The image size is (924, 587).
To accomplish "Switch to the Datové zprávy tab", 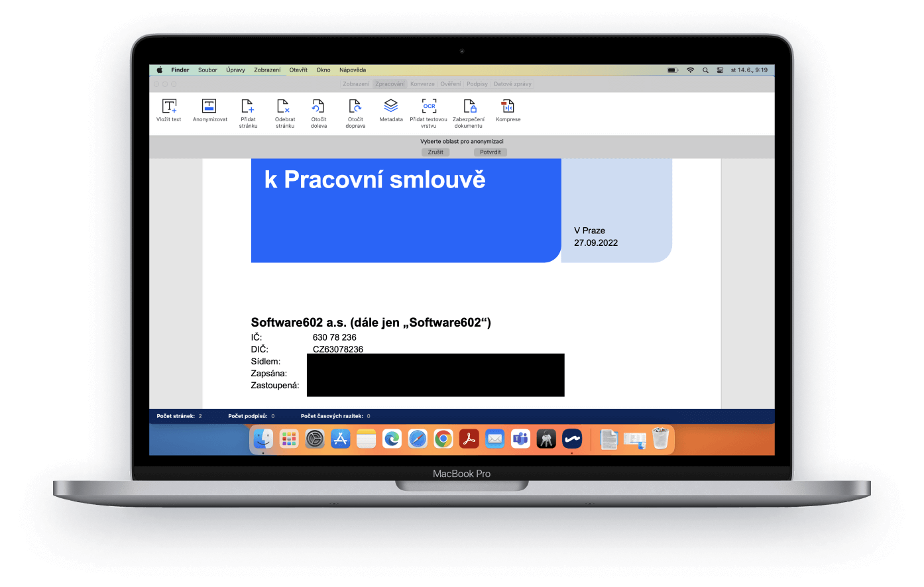I will (512, 84).
